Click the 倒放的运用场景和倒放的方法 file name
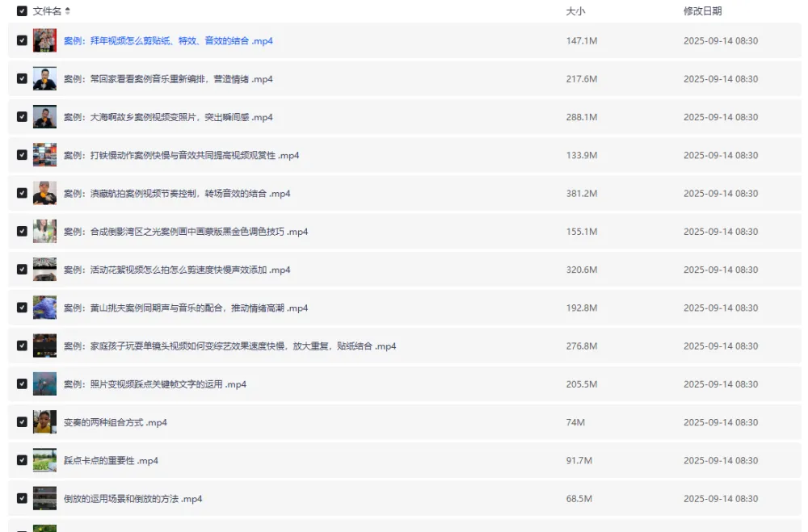The width and height of the screenshot is (808, 532). point(133,499)
